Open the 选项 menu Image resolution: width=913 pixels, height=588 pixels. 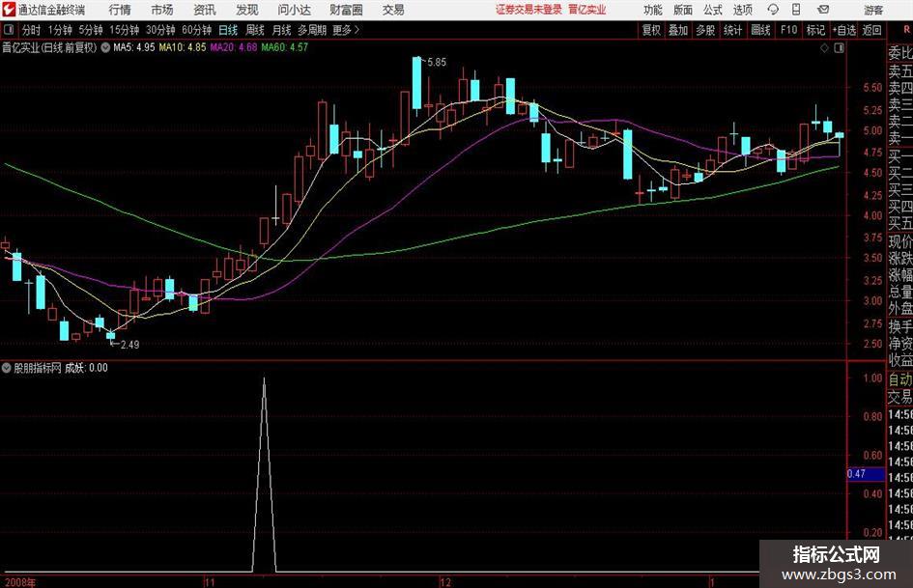click(x=743, y=10)
